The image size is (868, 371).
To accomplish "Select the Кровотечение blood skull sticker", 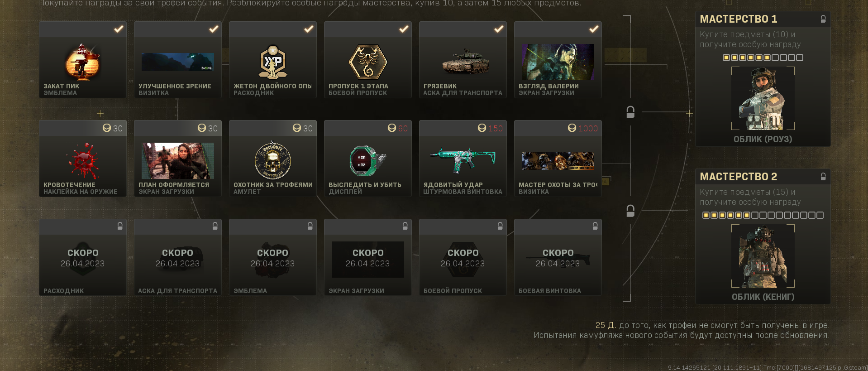I will pyautogui.click(x=83, y=161).
